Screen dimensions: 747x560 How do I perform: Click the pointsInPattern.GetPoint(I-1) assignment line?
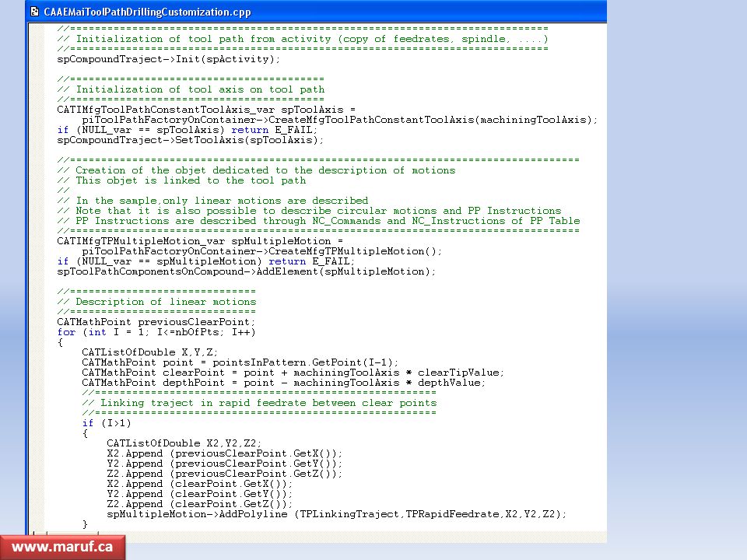coord(240,362)
